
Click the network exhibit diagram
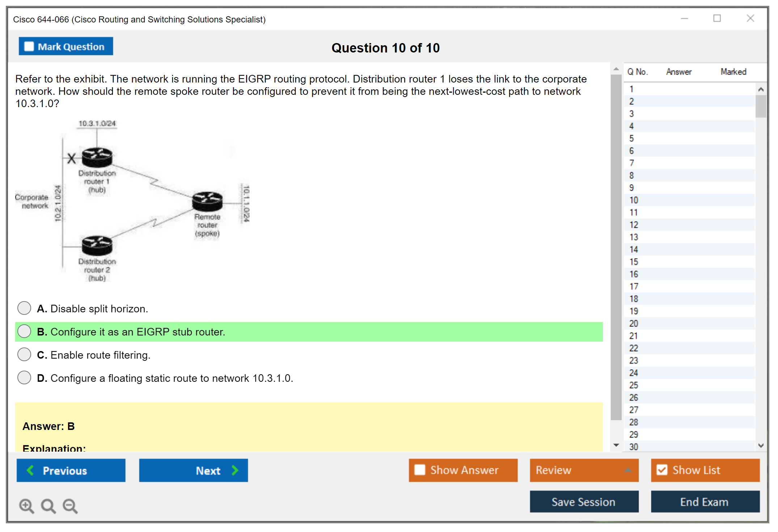tap(132, 201)
